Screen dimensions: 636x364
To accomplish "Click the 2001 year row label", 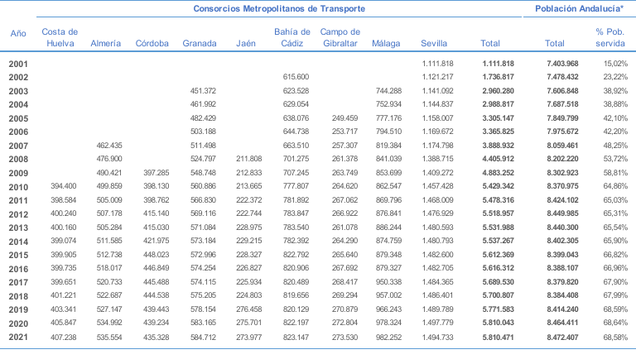I will (18, 64).
